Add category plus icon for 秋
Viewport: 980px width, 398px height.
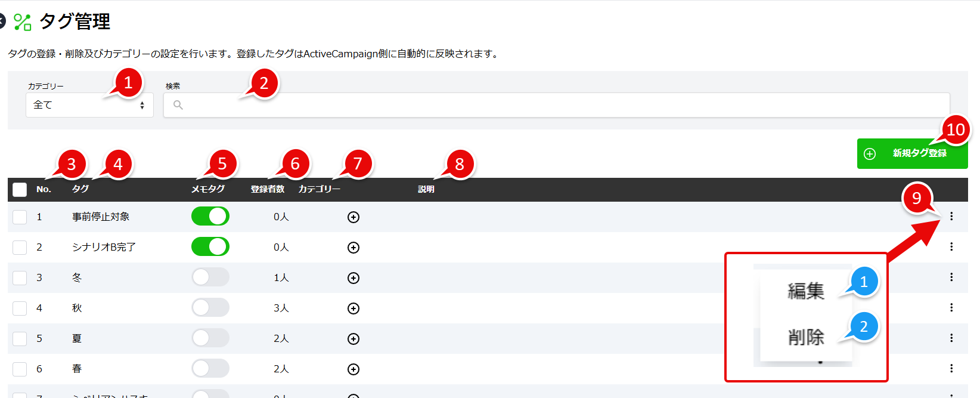pos(353,308)
